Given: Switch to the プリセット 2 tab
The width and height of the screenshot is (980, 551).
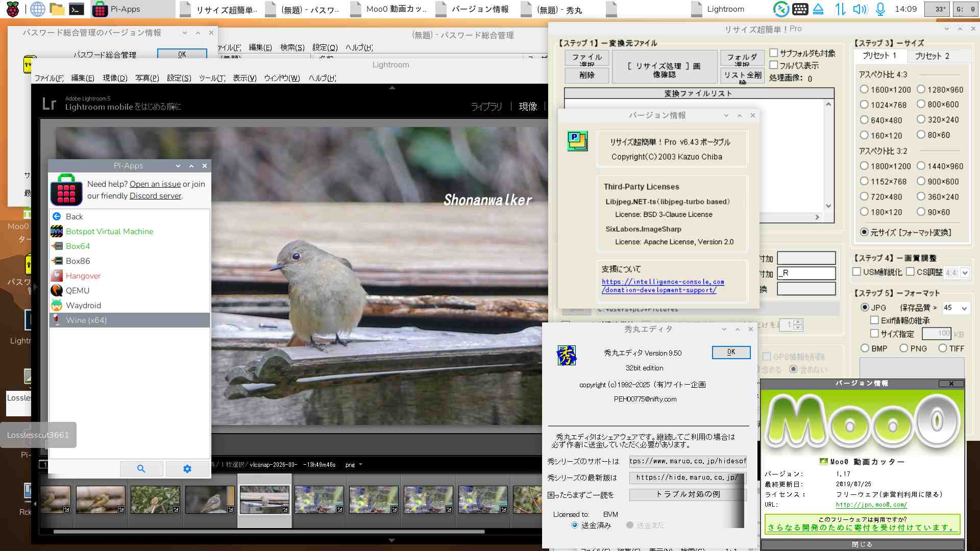Looking at the screenshot, I should (x=932, y=56).
